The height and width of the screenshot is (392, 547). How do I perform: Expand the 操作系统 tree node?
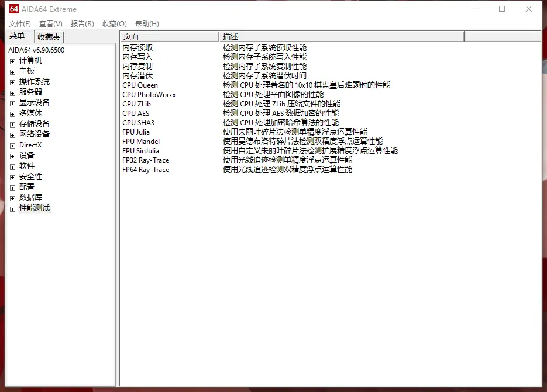12,81
